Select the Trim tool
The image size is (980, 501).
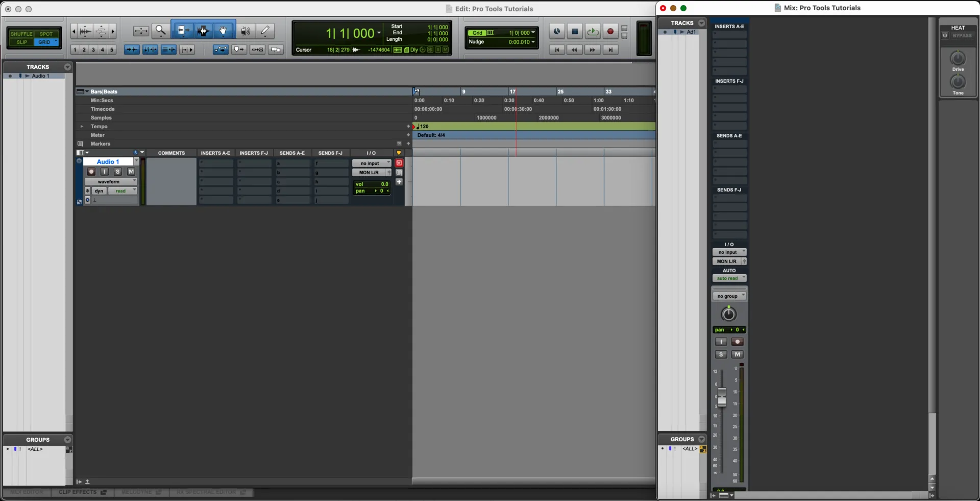pos(182,31)
